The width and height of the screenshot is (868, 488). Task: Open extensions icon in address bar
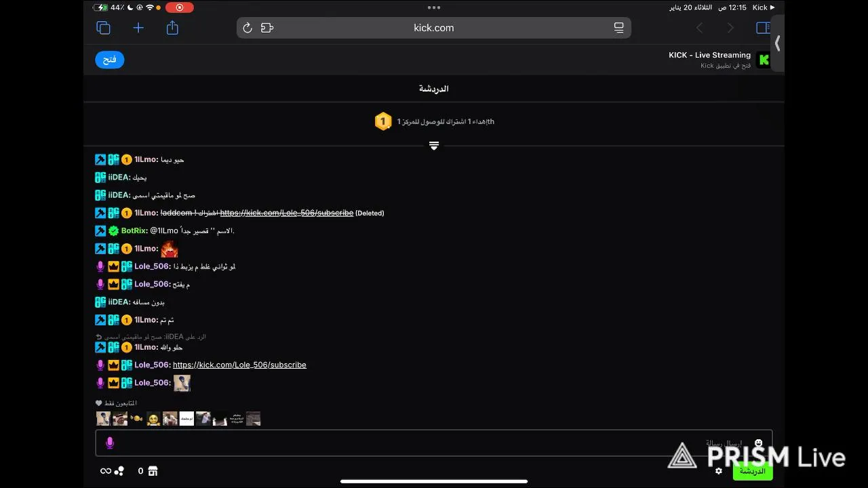click(x=267, y=28)
